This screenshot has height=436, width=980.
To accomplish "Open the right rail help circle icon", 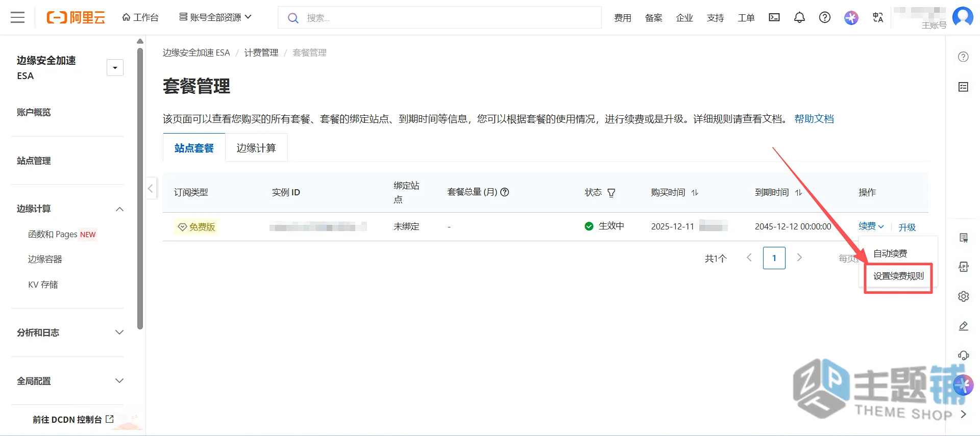I will (963, 57).
